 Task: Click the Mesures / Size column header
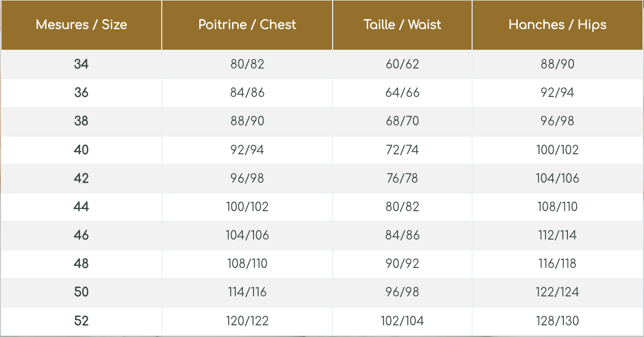(x=81, y=24)
